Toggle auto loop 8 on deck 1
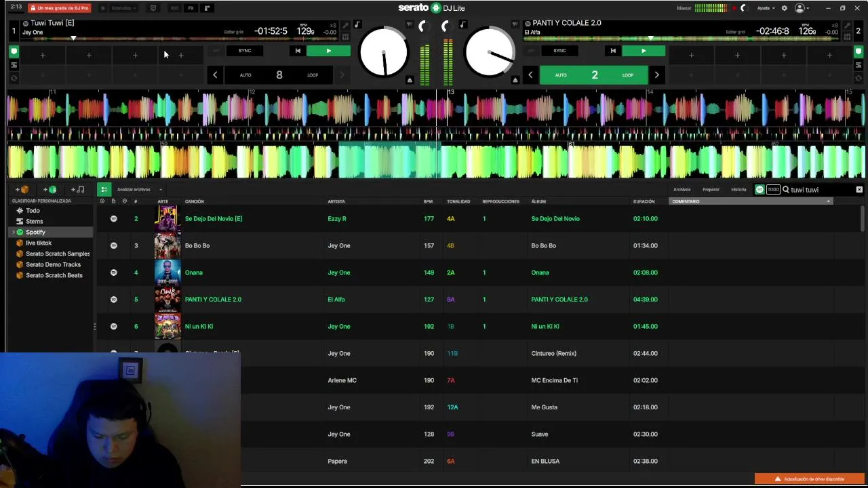The height and width of the screenshot is (488, 868). click(279, 75)
